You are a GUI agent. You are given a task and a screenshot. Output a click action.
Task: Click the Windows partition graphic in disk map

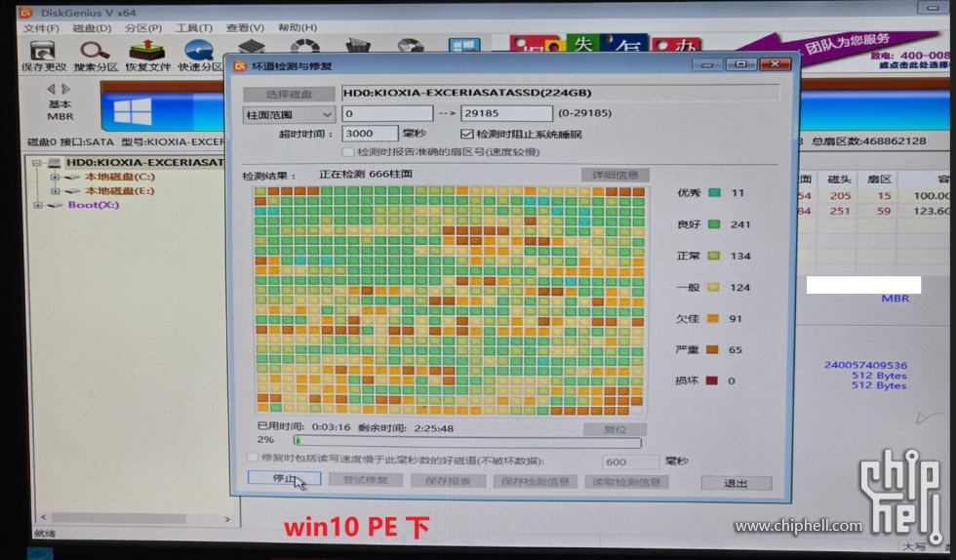click(x=133, y=112)
